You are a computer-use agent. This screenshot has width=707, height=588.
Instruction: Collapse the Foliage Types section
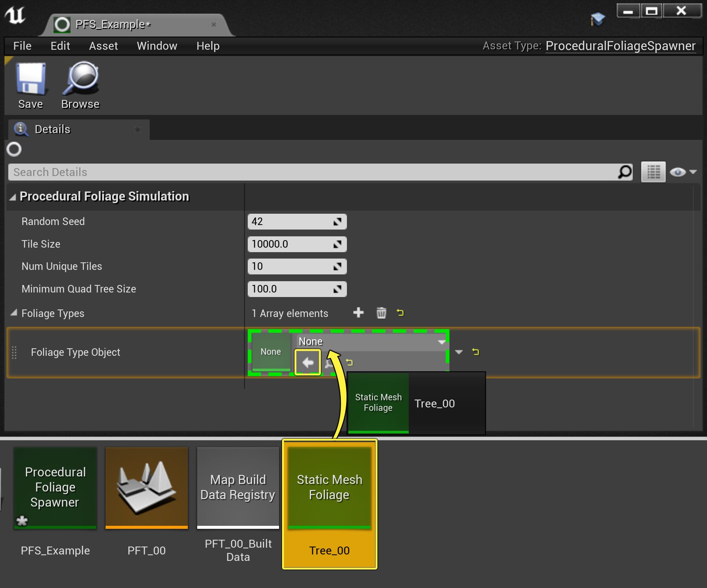(15, 313)
